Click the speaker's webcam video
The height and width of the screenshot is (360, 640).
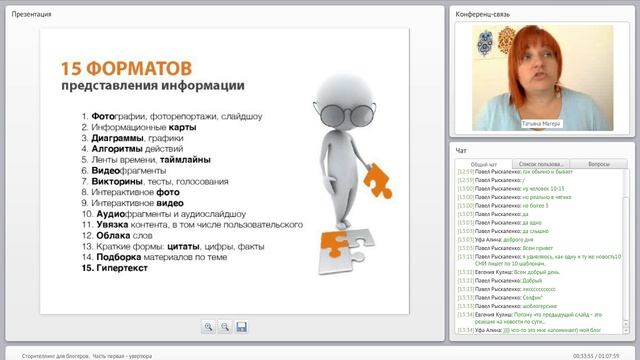[542, 78]
